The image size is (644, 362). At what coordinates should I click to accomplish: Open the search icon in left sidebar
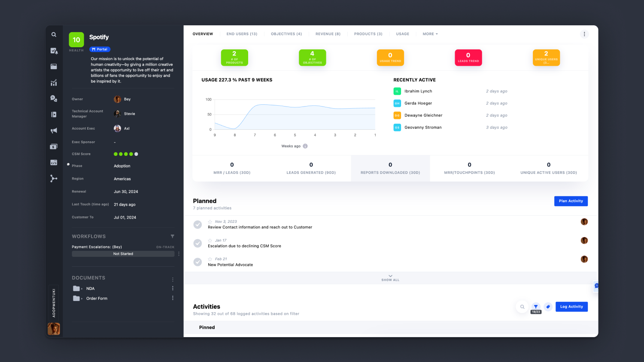click(x=54, y=34)
